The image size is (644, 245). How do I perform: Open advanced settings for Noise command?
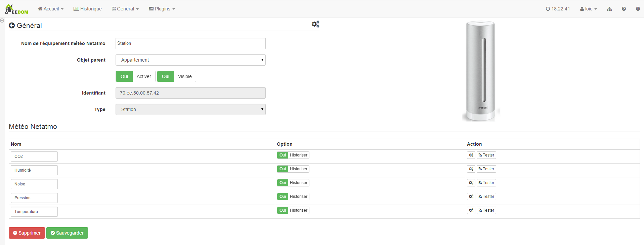click(471, 183)
